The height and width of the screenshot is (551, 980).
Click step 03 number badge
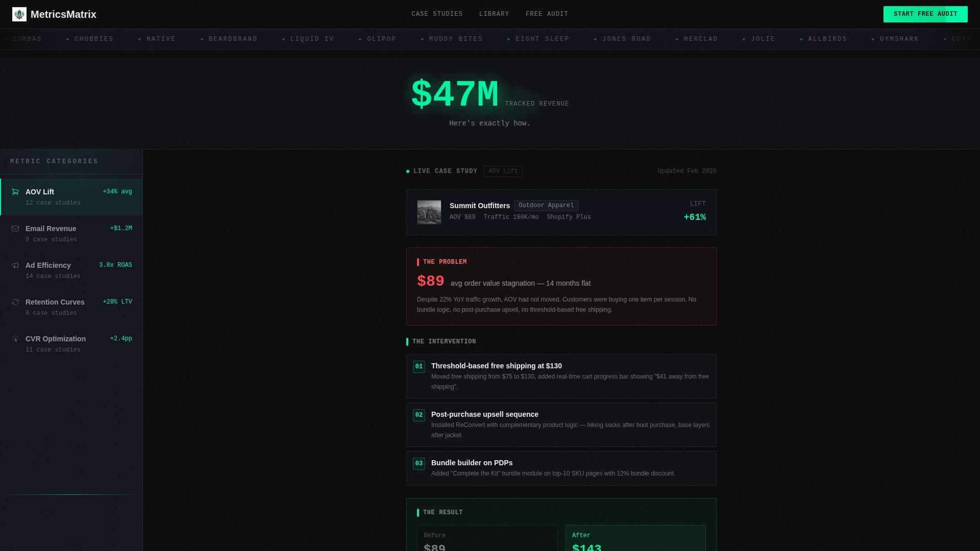coord(419,464)
